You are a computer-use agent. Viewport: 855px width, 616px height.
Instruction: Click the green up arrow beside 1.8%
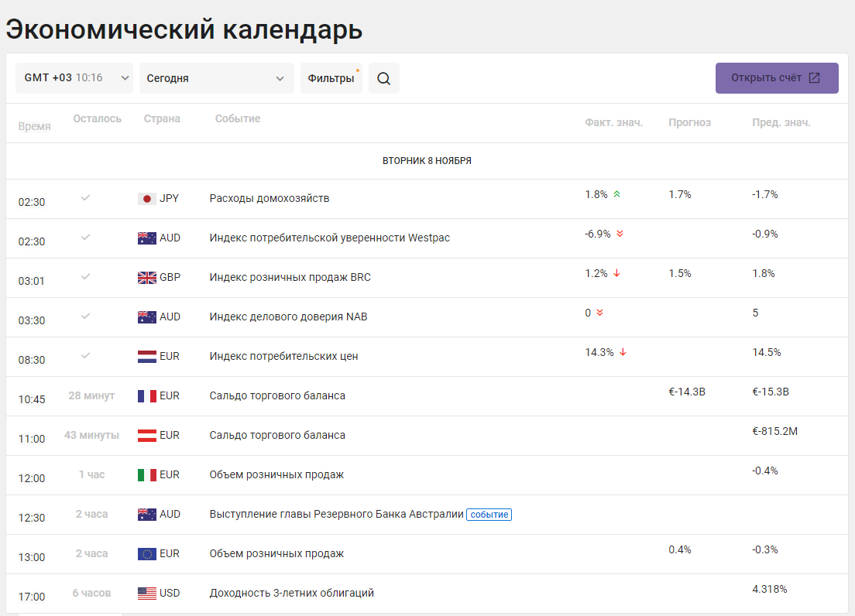[x=616, y=194]
